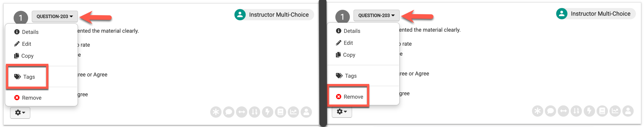Choose Details in the left panel's menu

[30, 32]
